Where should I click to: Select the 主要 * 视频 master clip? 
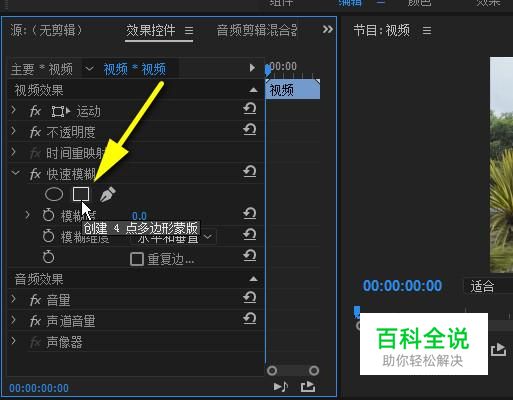pos(42,69)
